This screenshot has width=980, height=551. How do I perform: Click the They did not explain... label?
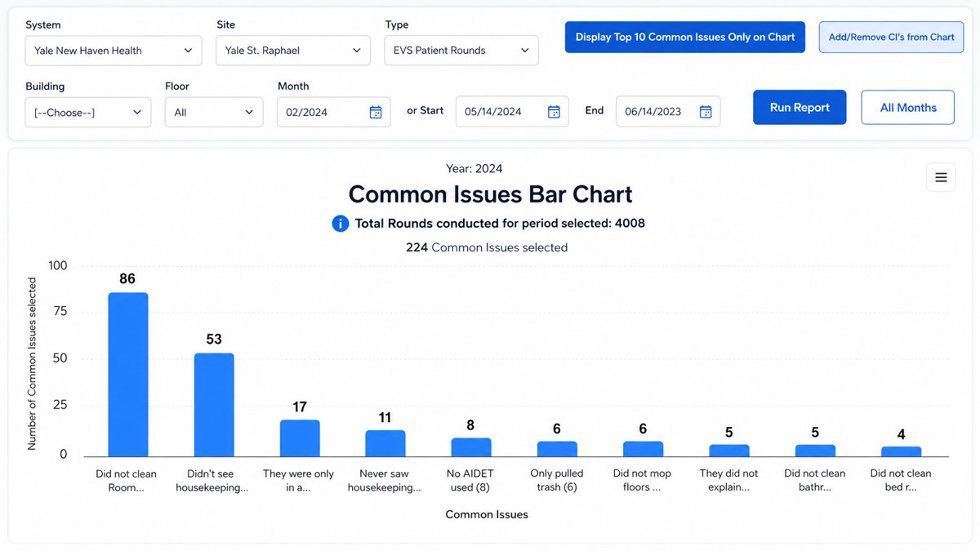(x=728, y=480)
